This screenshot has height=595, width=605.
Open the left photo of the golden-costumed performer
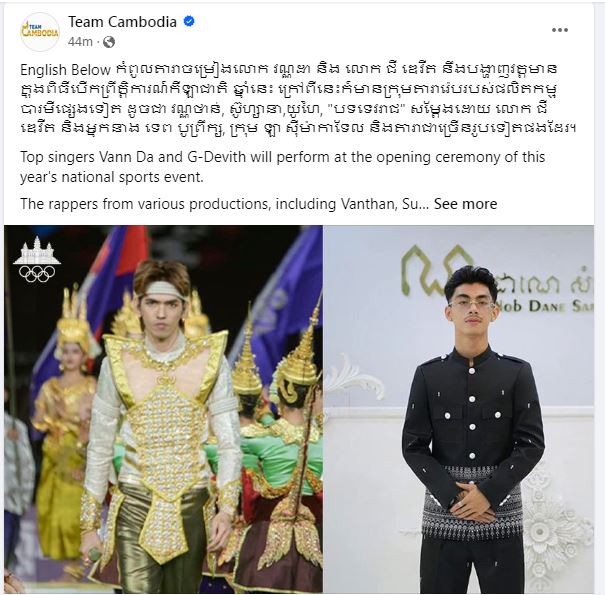tap(163, 409)
